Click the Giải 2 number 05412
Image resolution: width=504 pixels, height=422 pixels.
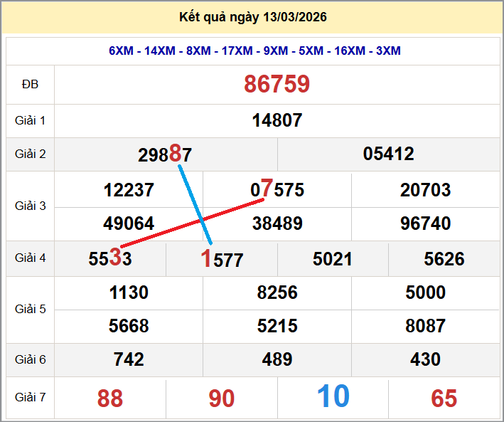[x=388, y=154]
